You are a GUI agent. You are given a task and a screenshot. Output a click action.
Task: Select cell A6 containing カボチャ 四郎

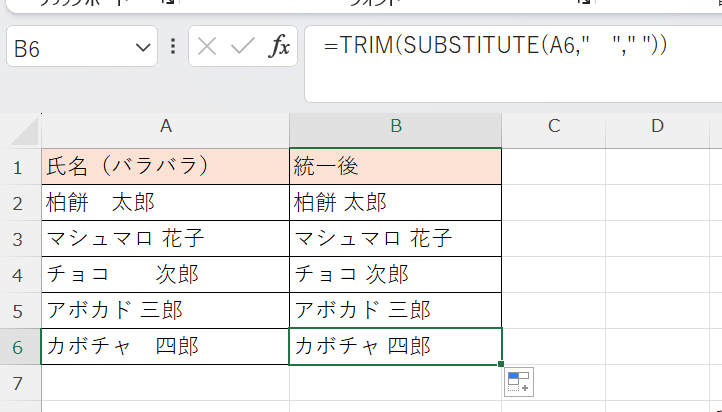(x=165, y=346)
